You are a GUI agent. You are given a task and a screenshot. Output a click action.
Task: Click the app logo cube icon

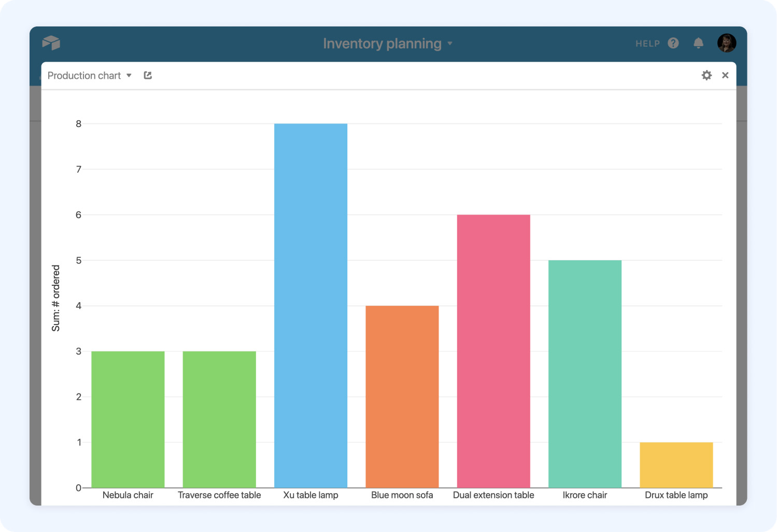[52, 43]
